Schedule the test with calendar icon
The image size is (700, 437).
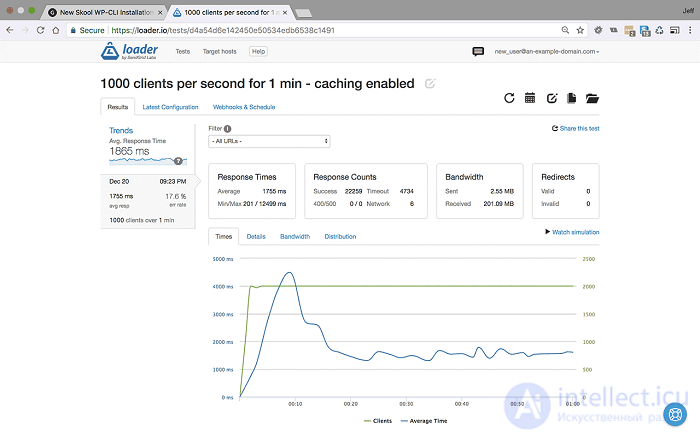click(x=530, y=98)
